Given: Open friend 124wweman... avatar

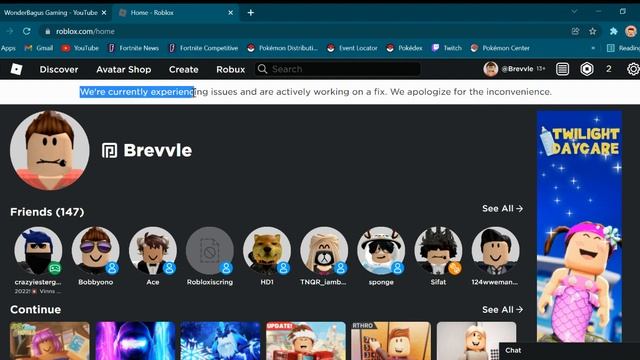Looking at the screenshot, I should pyautogui.click(x=496, y=251).
